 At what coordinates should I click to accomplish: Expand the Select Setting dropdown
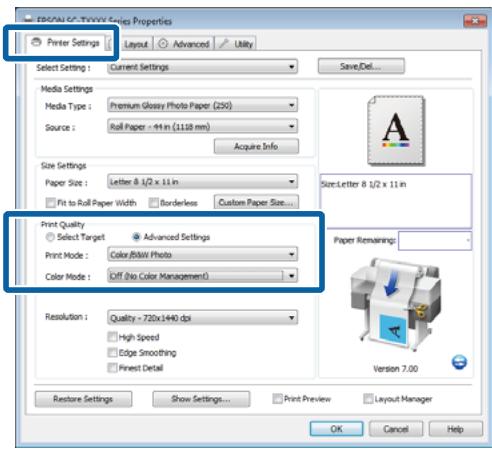click(x=202, y=67)
